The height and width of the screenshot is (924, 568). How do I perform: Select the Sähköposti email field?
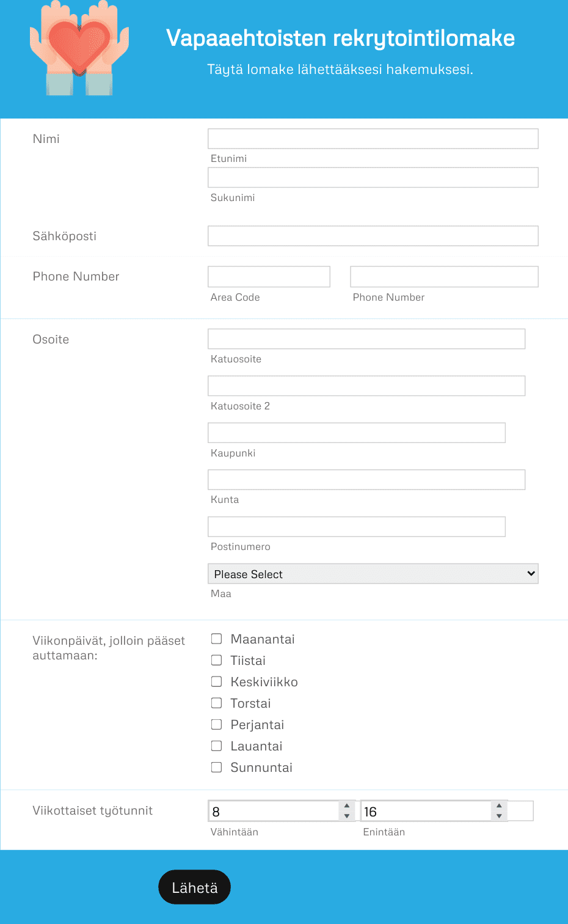click(373, 236)
